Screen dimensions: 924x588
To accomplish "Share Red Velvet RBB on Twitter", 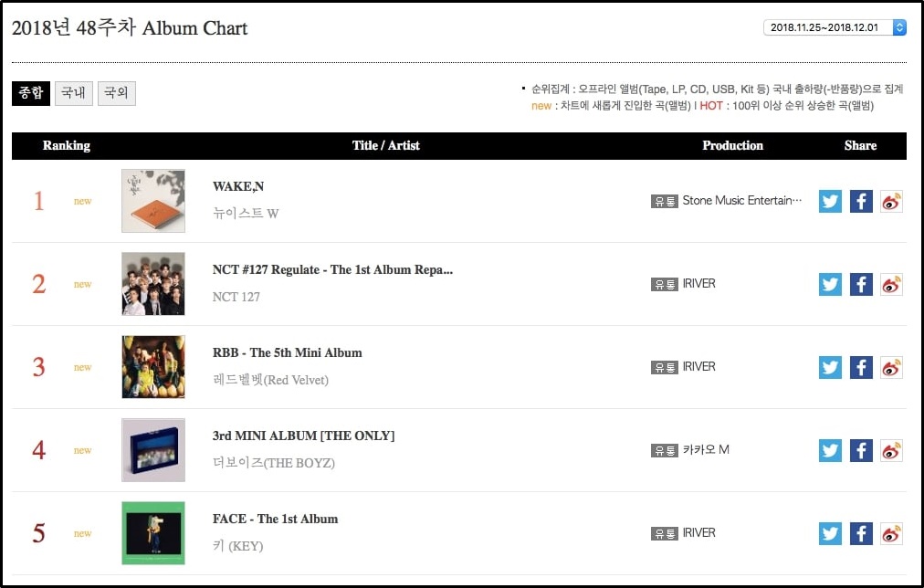I will (830, 367).
